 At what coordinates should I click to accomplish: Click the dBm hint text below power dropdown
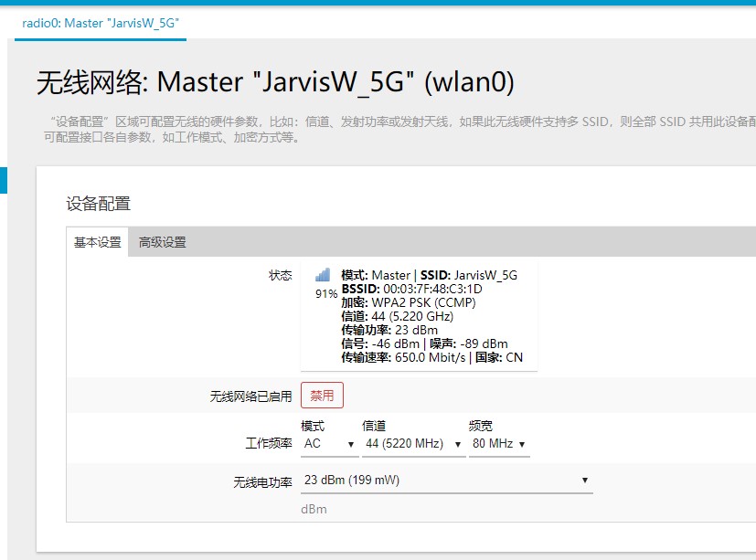314,510
